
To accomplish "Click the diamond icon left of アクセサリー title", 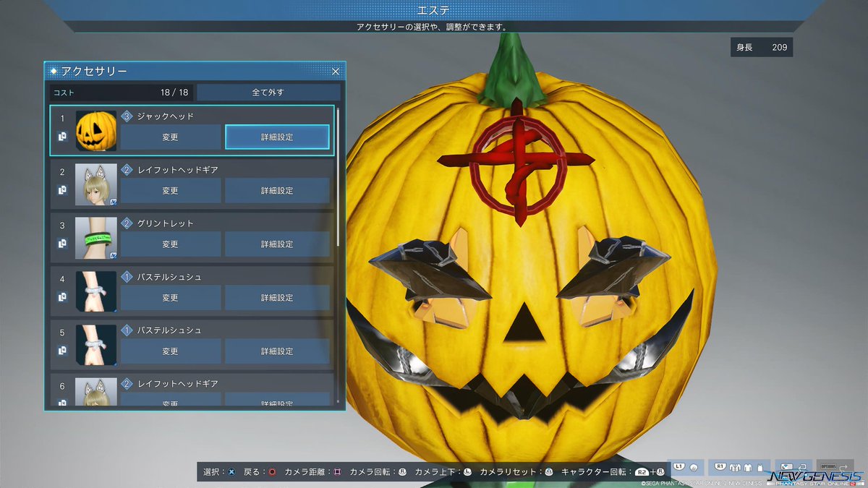I will pyautogui.click(x=54, y=72).
